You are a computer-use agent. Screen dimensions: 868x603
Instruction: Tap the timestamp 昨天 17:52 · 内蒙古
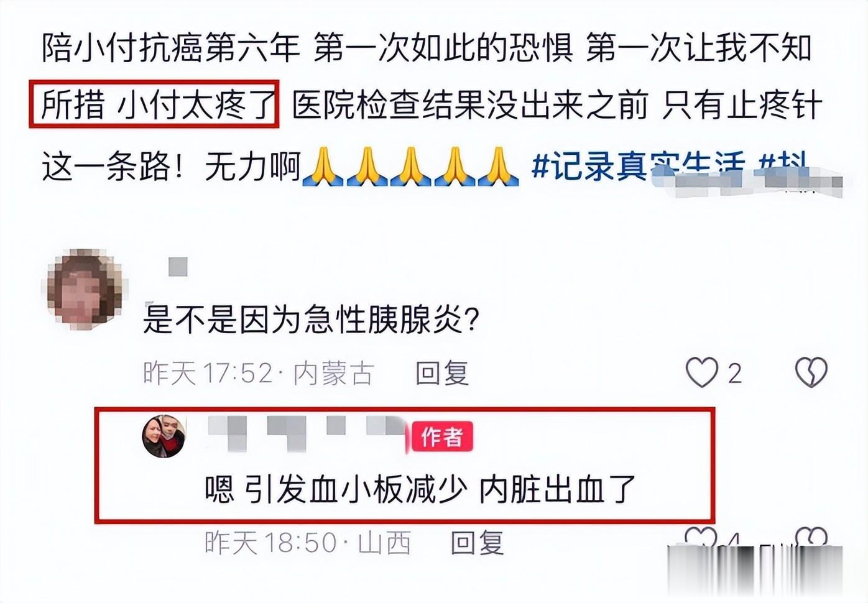(258, 374)
